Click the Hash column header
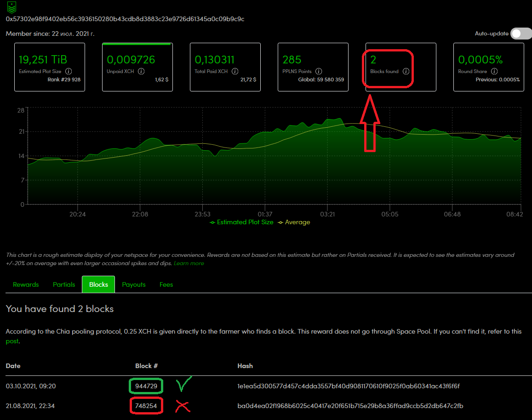532x420 pixels. [245, 366]
